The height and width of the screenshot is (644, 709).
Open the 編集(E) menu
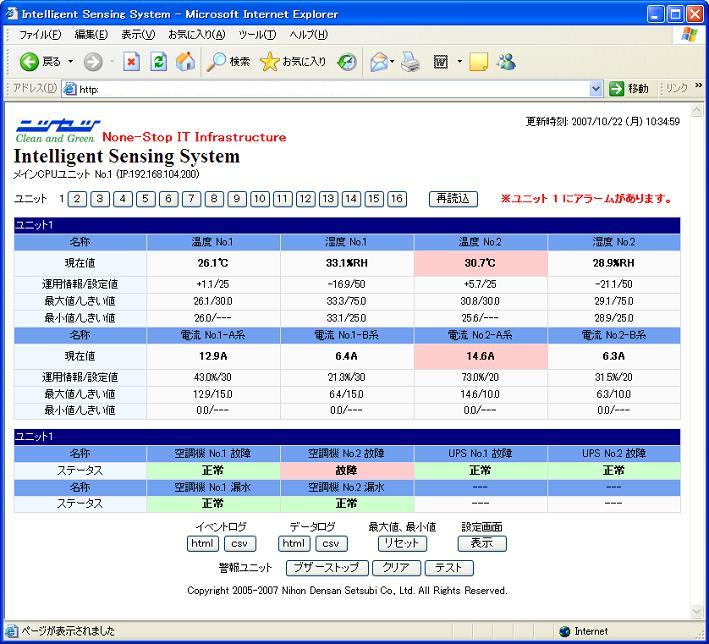coord(91,34)
